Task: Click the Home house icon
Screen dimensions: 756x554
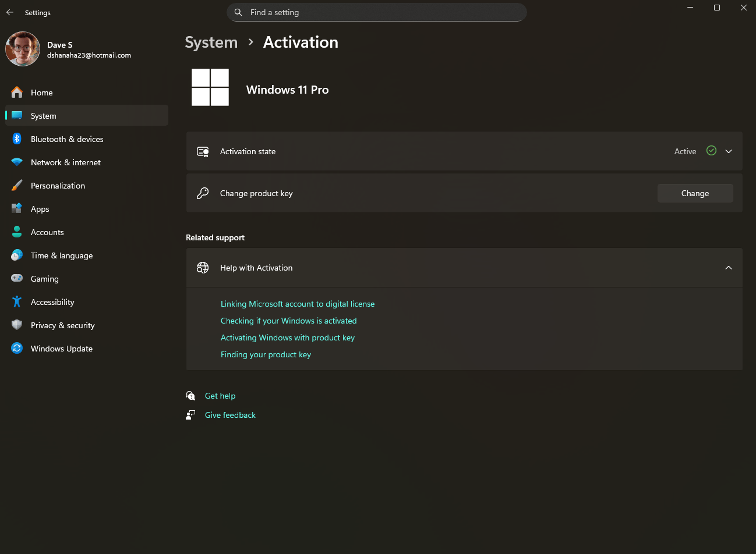Action: (17, 92)
